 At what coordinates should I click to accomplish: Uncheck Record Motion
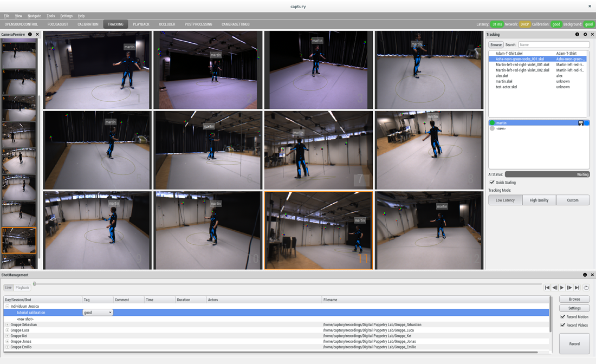click(x=563, y=317)
